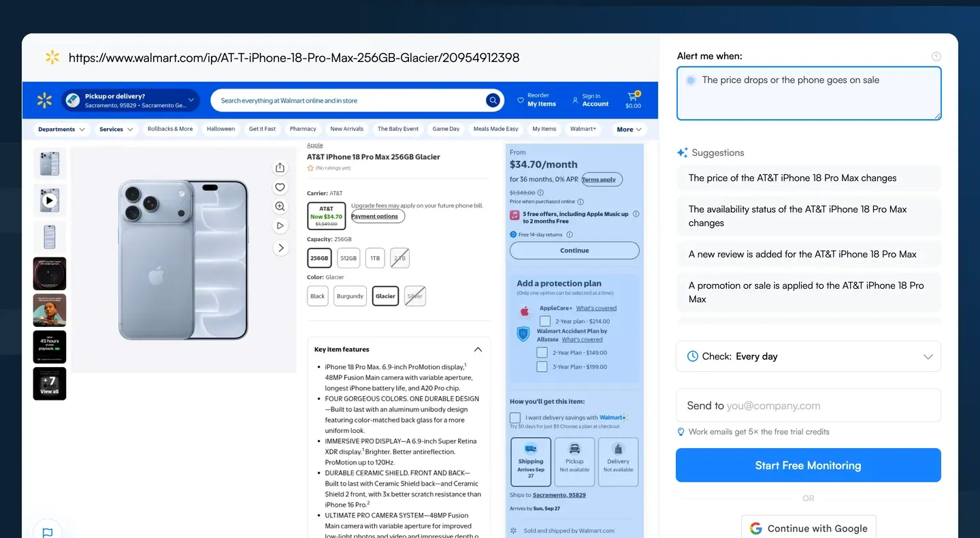Check the AppleCare+ 2-Year plan $214.00 box
Viewport: 980px width, 538px height.
tap(545, 321)
